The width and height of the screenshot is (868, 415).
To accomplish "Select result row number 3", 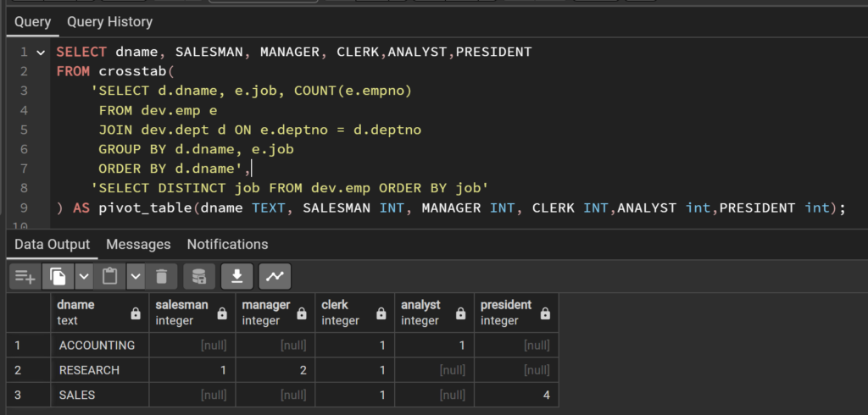I will tap(29, 395).
